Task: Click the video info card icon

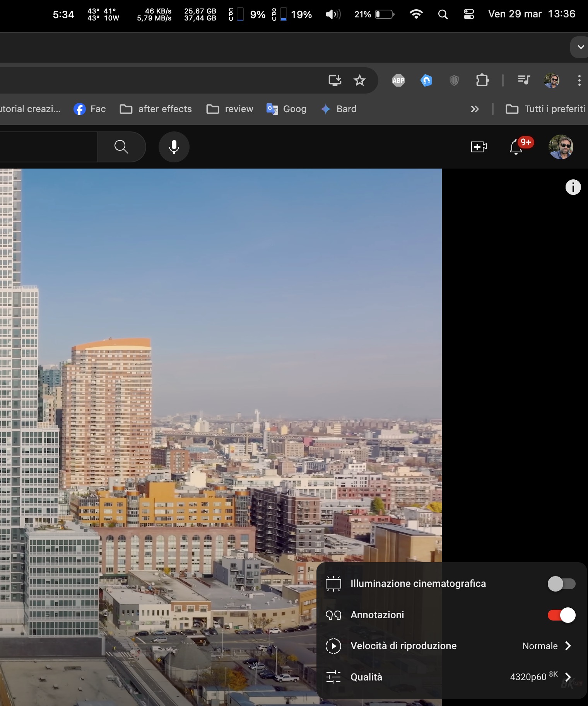Action: (x=573, y=187)
